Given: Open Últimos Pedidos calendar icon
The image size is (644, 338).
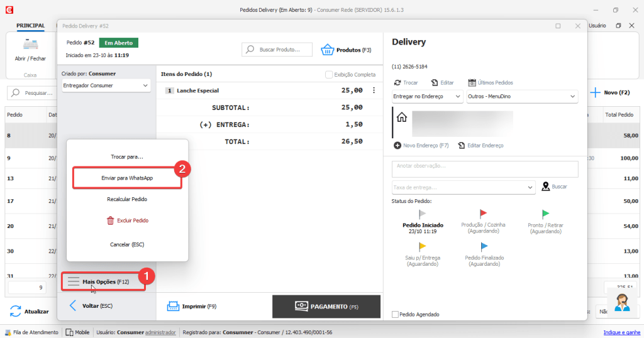Looking at the screenshot, I should pos(472,83).
